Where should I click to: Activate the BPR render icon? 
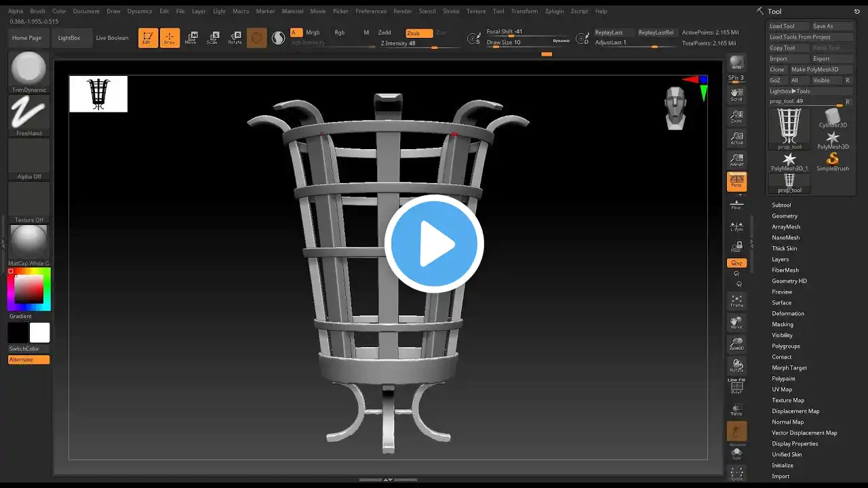tap(736, 63)
